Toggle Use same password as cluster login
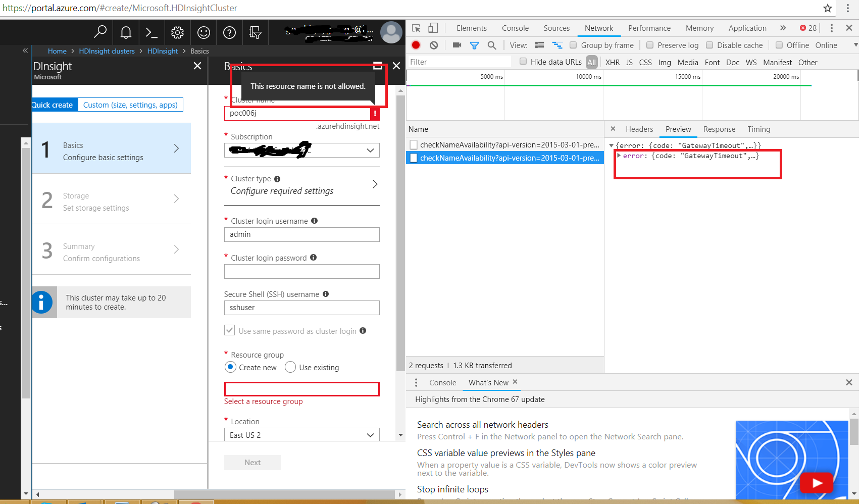This screenshot has height=504, width=861. click(x=230, y=330)
